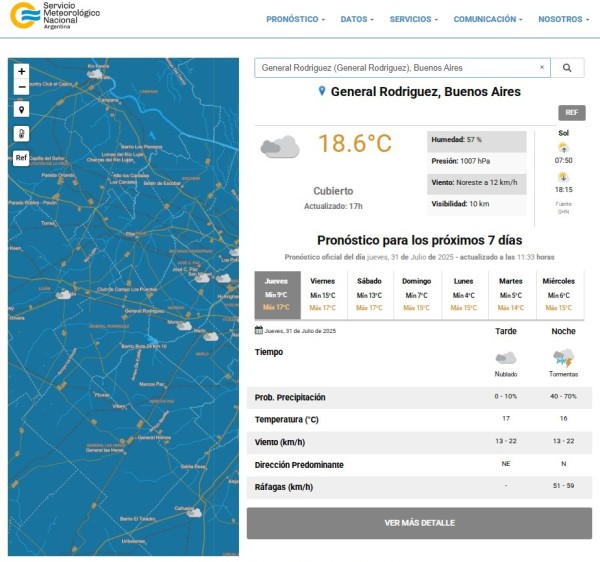
Task: Click the map location pin button
Action: tap(21, 110)
